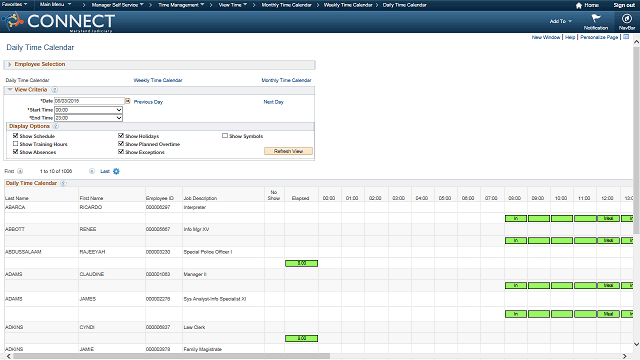Open the Start Time dropdown
The width and height of the screenshot is (640, 360).
point(89,110)
